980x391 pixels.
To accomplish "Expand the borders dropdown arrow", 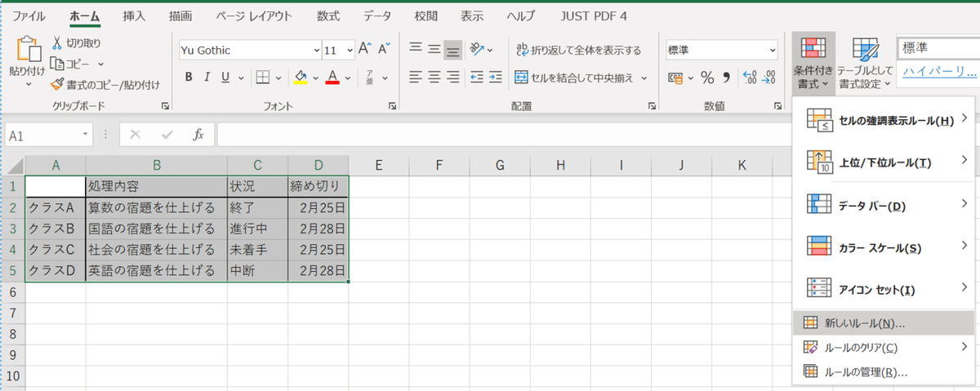I will pos(277,78).
